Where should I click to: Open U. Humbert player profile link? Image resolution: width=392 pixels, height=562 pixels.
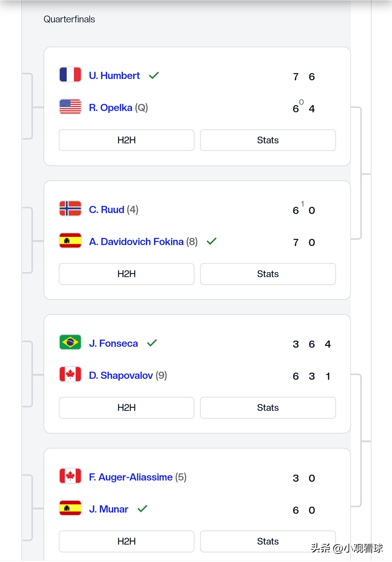pyautogui.click(x=114, y=76)
